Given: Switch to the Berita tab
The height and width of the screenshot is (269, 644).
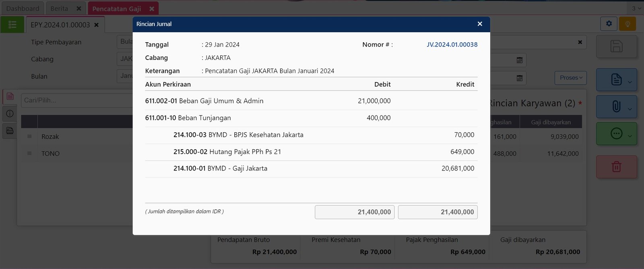Looking at the screenshot, I should tap(59, 8).
